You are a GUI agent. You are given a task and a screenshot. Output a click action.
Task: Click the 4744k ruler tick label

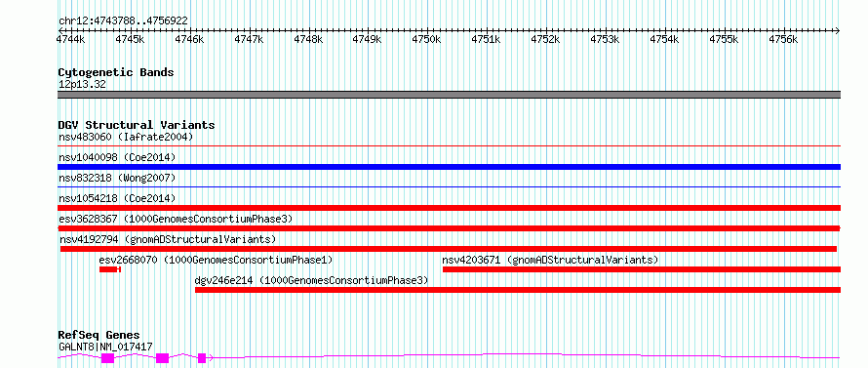tap(71, 39)
